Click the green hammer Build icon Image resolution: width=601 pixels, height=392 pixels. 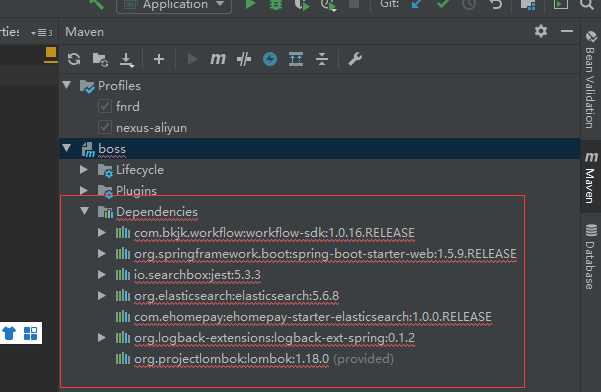point(97,4)
